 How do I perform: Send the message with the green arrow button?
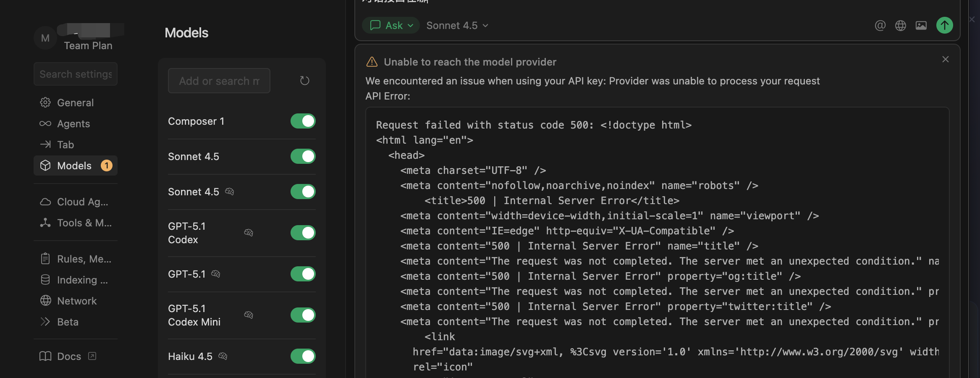pyautogui.click(x=945, y=25)
